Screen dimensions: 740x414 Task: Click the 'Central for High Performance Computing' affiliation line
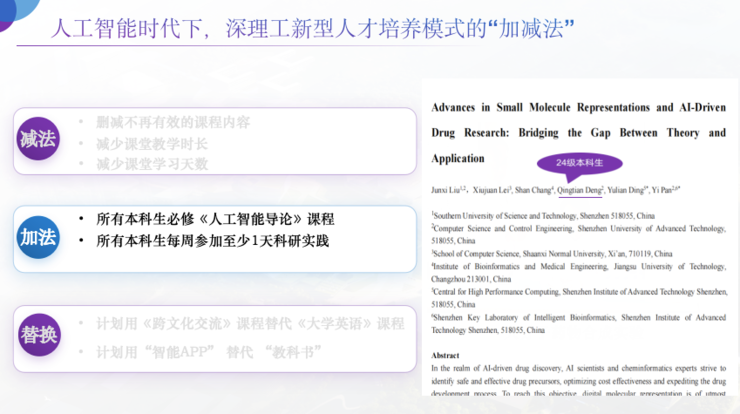click(x=579, y=292)
